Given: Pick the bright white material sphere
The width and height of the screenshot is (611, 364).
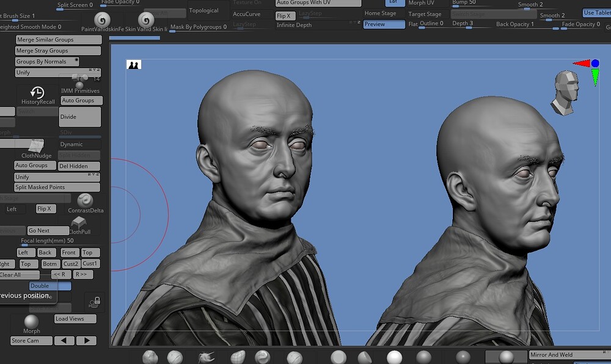Looking at the screenshot, I should [394, 357].
